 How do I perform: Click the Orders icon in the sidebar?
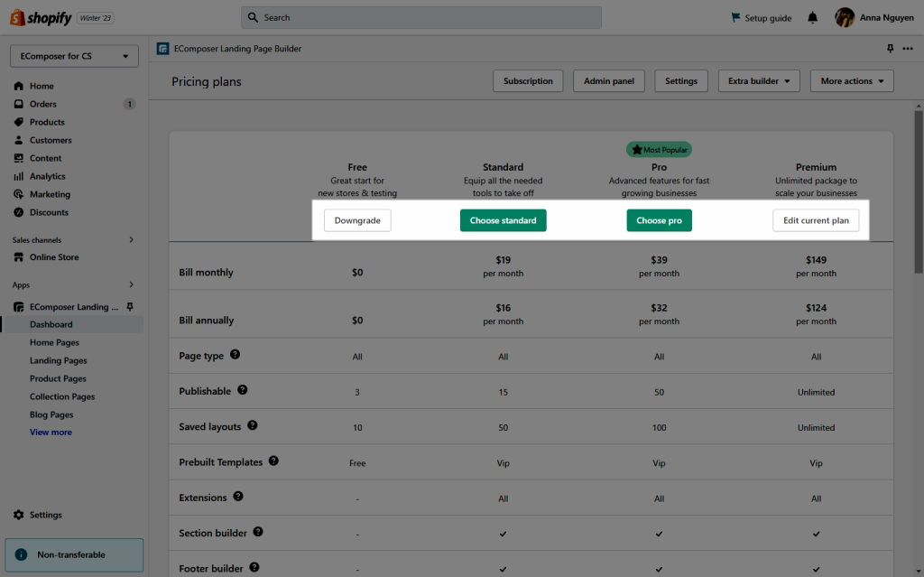(x=19, y=104)
